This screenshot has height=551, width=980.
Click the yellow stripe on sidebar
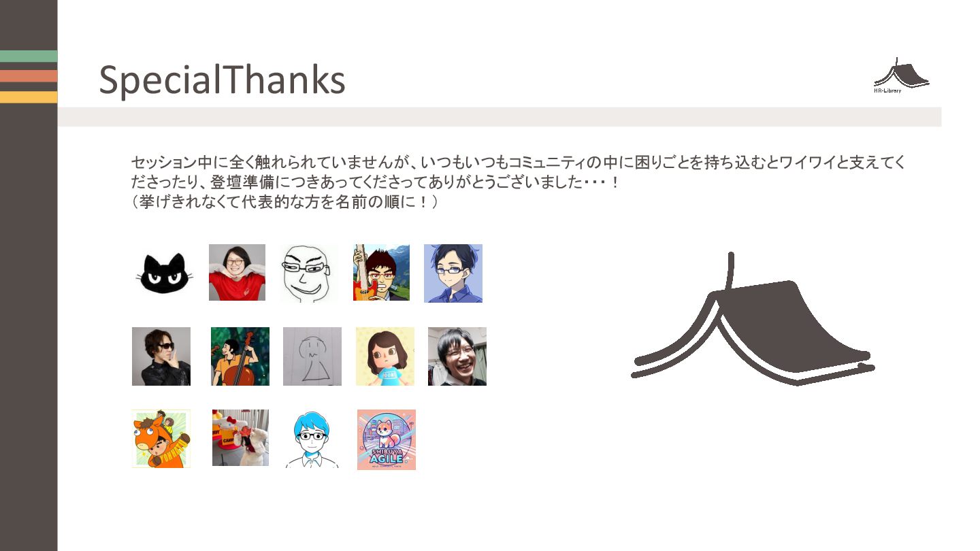29,97
